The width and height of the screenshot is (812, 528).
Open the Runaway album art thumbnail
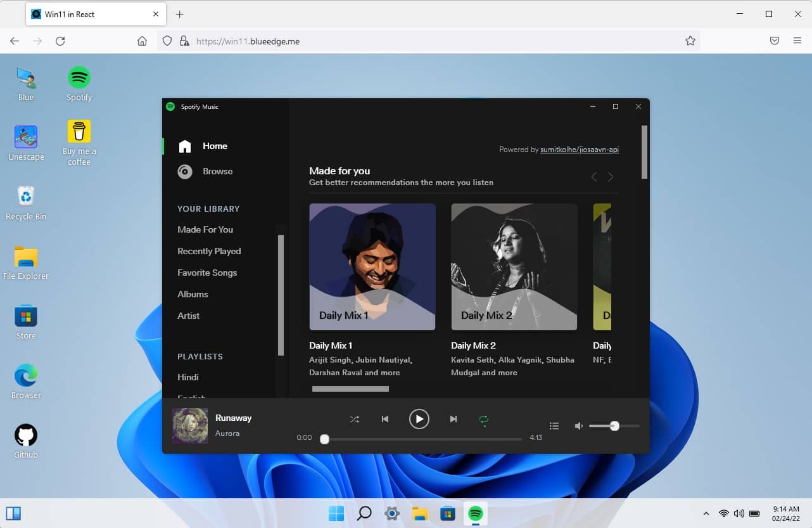click(x=190, y=425)
